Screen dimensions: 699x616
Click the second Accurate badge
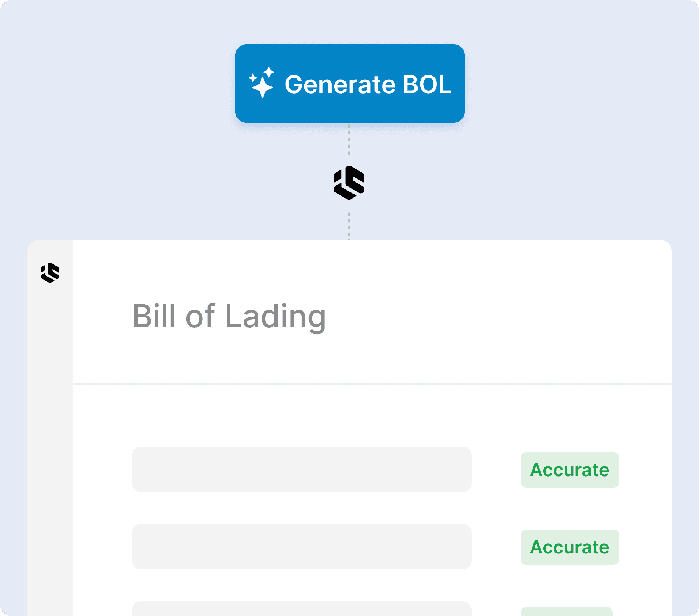[x=569, y=547]
